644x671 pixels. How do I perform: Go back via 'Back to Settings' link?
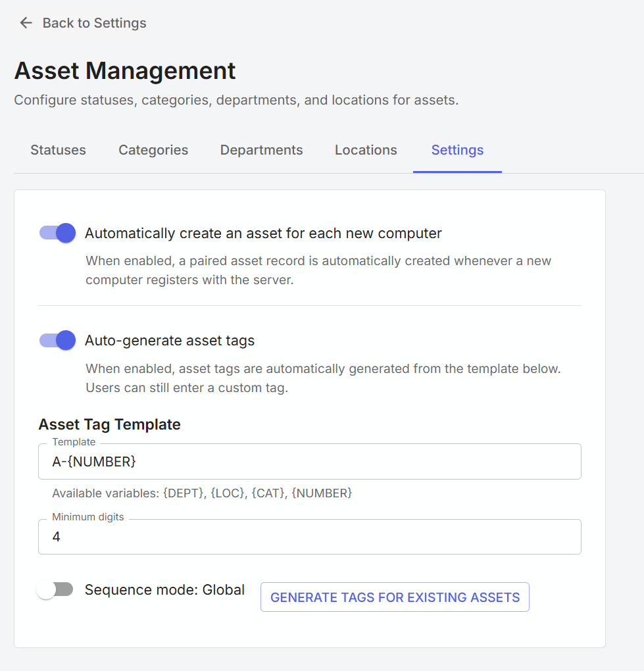[x=94, y=23]
